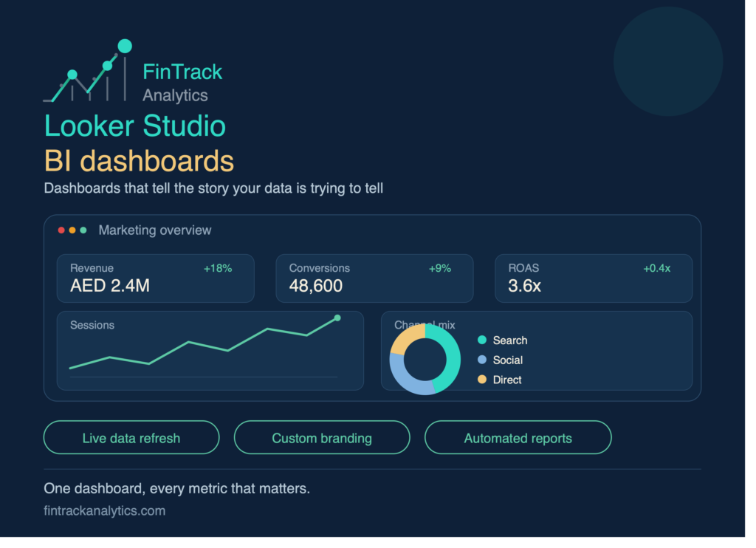Click the FinTrack brand name text
This screenshot has width=756, height=548.
click(182, 72)
